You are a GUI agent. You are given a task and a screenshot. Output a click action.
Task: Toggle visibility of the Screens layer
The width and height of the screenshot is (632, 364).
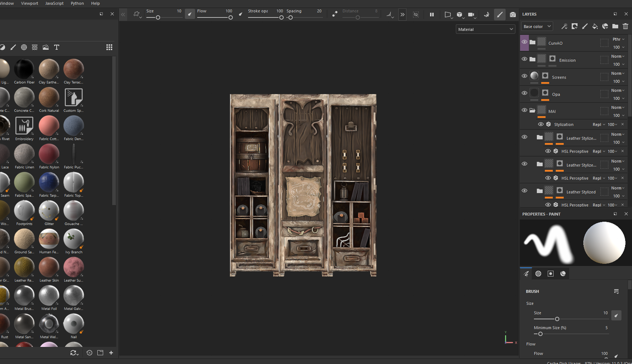point(524,76)
